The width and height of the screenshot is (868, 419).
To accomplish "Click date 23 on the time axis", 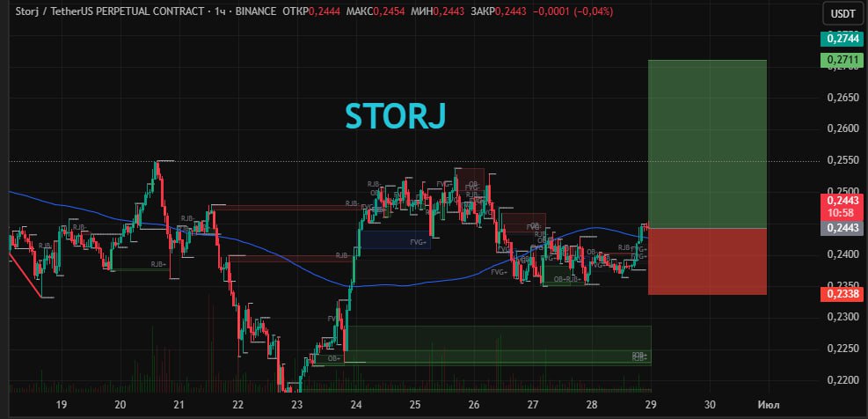I will [x=296, y=404].
